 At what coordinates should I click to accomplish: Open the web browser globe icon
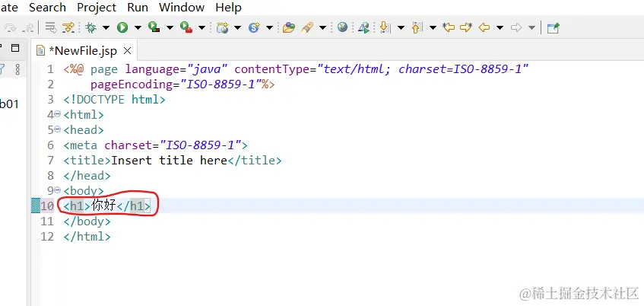343,27
